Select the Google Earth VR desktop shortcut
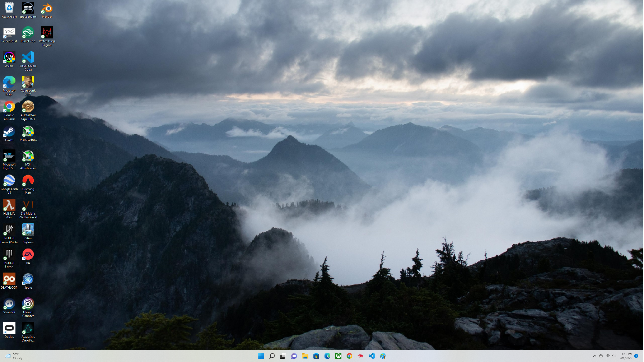This screenshot has height=362, width=644. (9, 185)
